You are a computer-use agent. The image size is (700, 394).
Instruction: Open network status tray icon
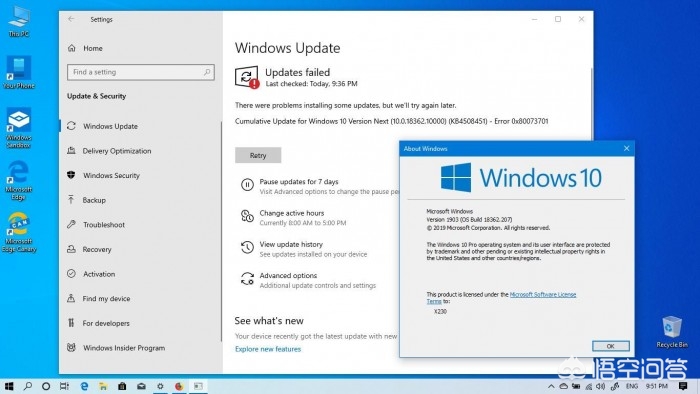(589, 386)
